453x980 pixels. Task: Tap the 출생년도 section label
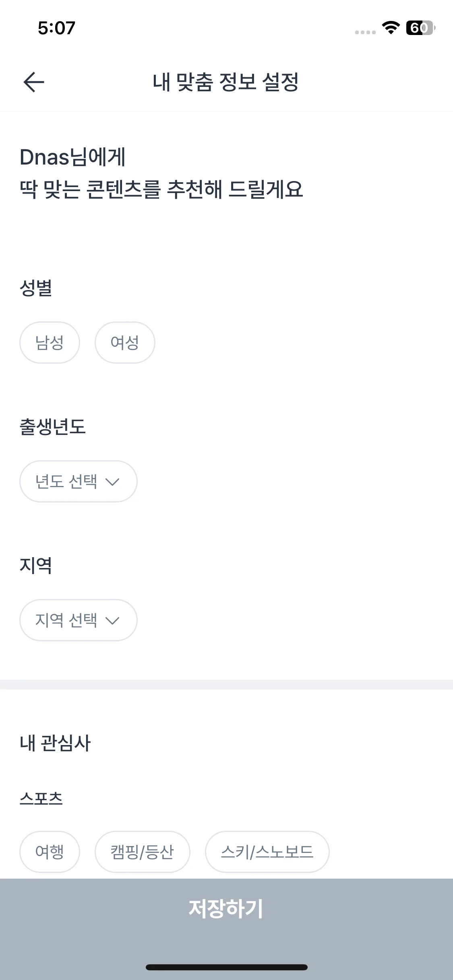[x=52, y=426]
